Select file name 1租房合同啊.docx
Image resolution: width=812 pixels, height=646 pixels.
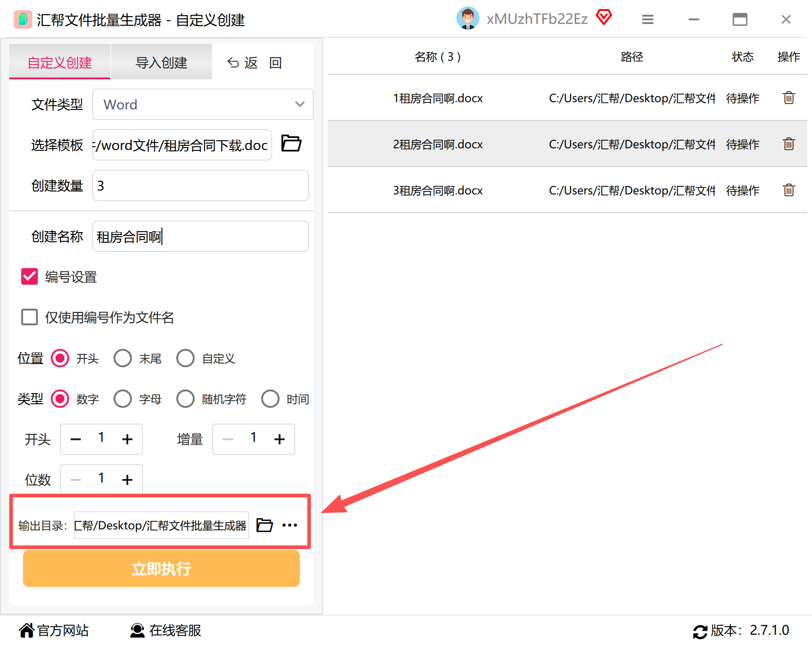tap(438, 98)
